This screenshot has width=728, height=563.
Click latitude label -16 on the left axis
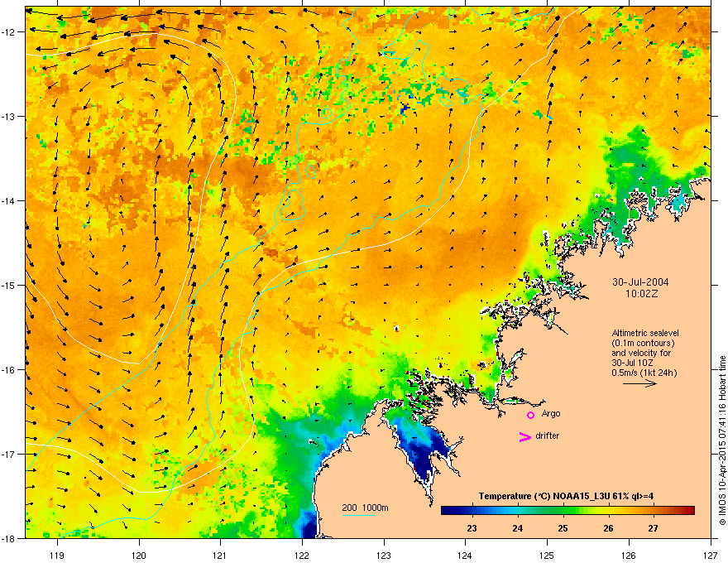coord(9,370)
